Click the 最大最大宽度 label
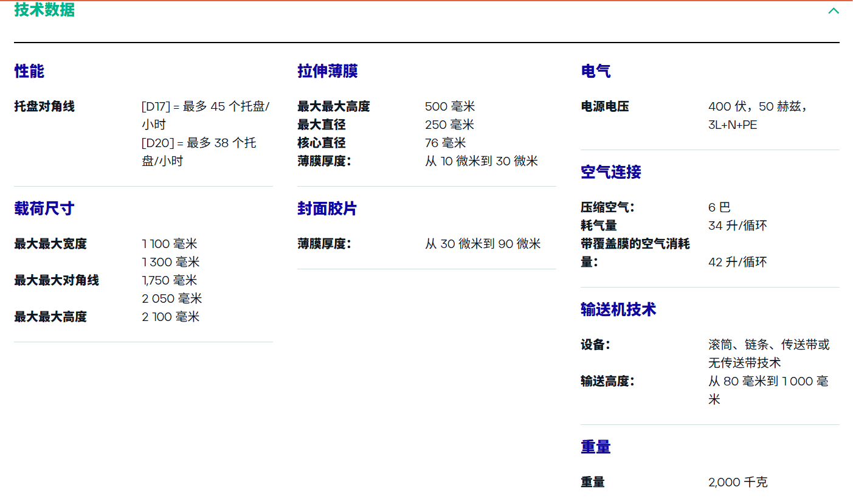The height and width of the screenshot is (504, 853). 50,244
